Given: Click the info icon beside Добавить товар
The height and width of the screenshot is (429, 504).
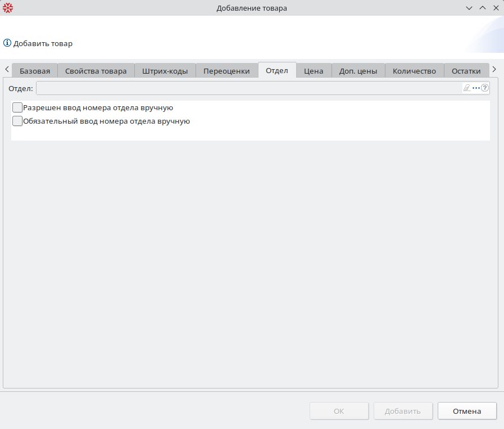Looking at the screenshot, I should [x=7, y=43].
